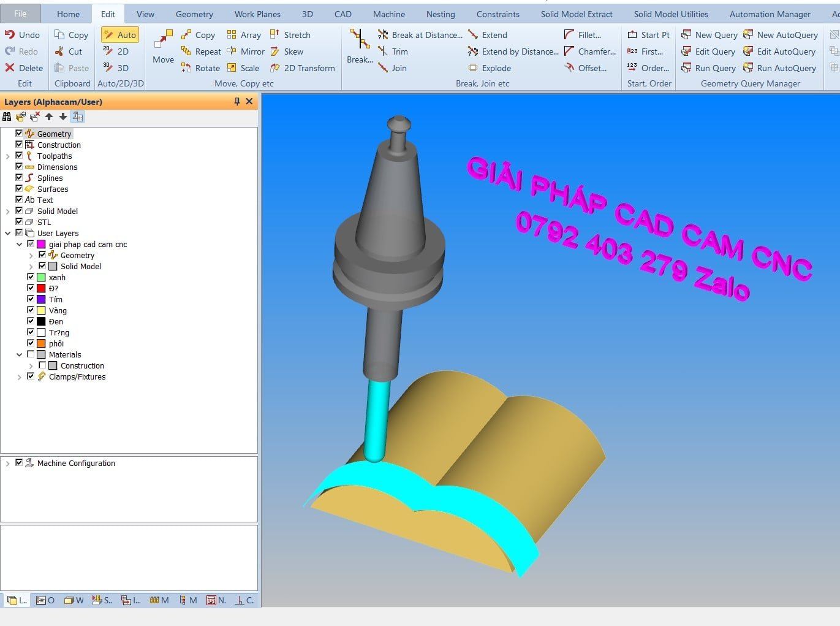The height and width of the screenshot is (626, 840).
Task: Click the Undo icon in ribbon
Action: (10, 35)
